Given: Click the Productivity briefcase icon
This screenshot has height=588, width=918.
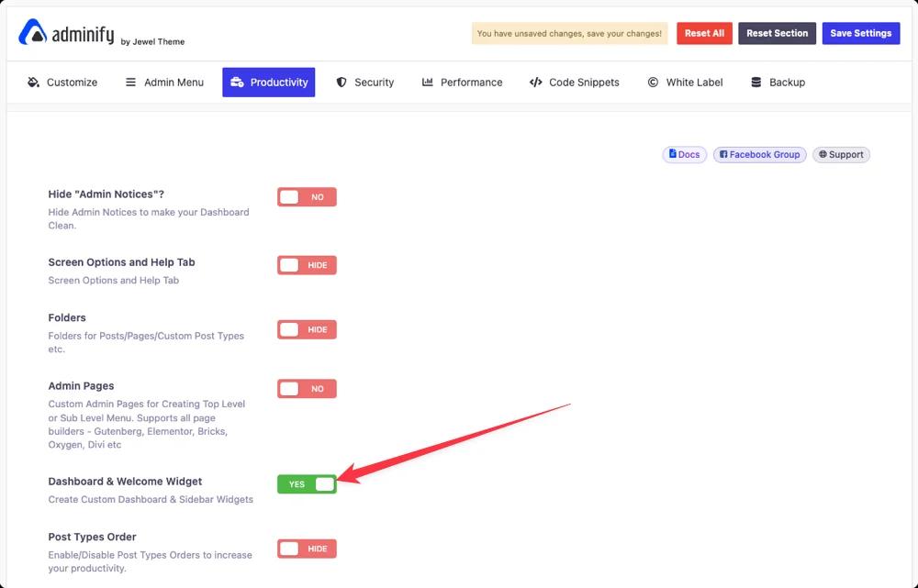Looking at the screenshot, I should pyautogui.click(x=237, y=82).
